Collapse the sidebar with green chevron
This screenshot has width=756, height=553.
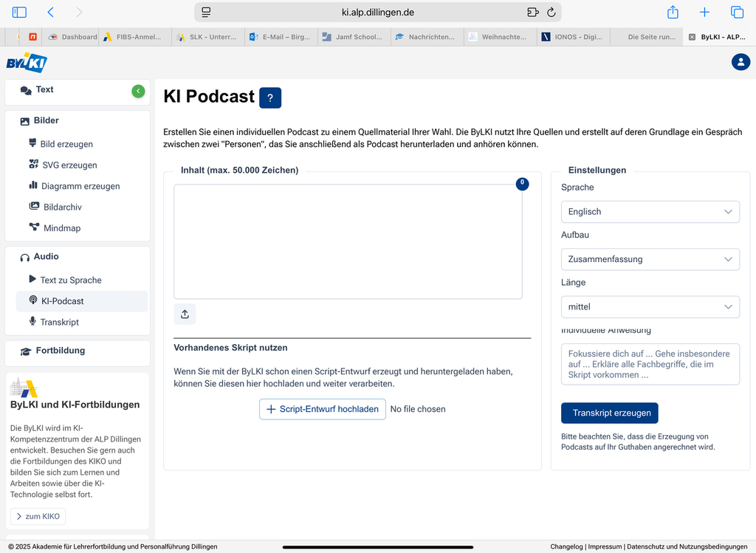[138, 91]
